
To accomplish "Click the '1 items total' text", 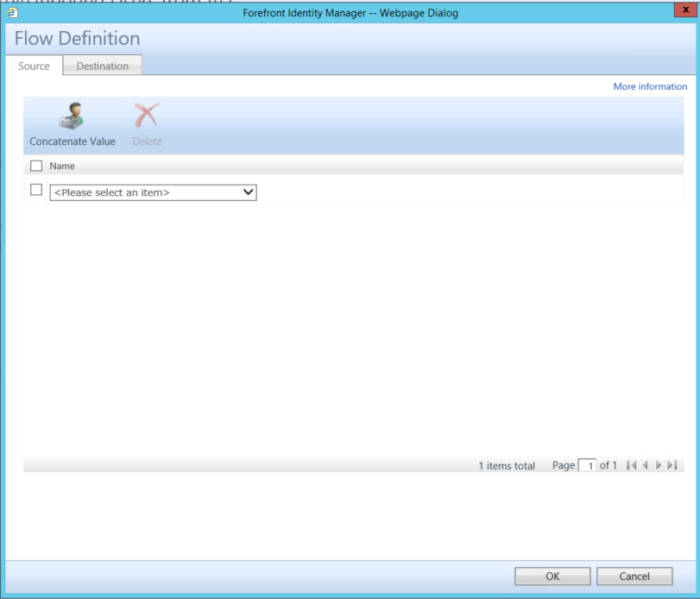I will point(507,466).
